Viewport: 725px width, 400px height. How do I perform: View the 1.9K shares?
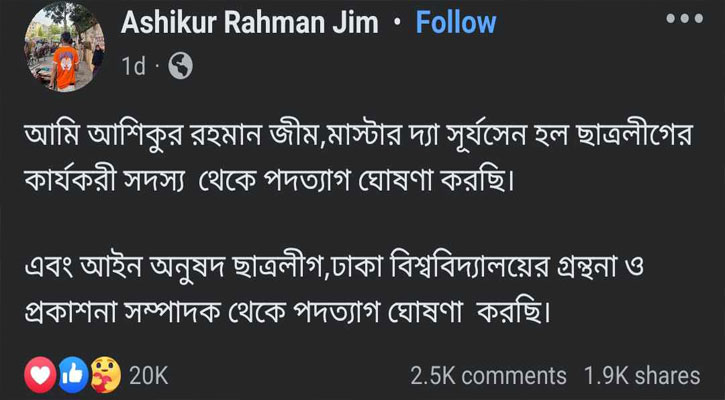click(641, 375)
